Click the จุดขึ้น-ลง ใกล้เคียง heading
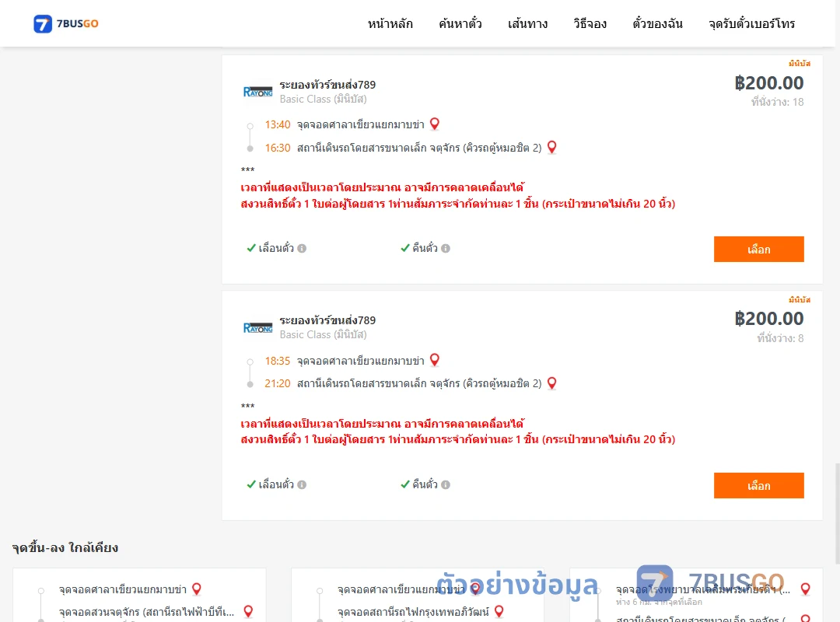Viewport: 840px width, 622px height. point(65,547)
